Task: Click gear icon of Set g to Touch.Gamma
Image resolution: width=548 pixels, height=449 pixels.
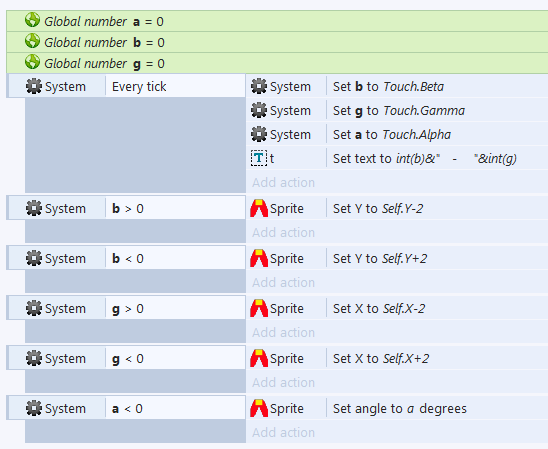Action: click(x=259, y=110)
